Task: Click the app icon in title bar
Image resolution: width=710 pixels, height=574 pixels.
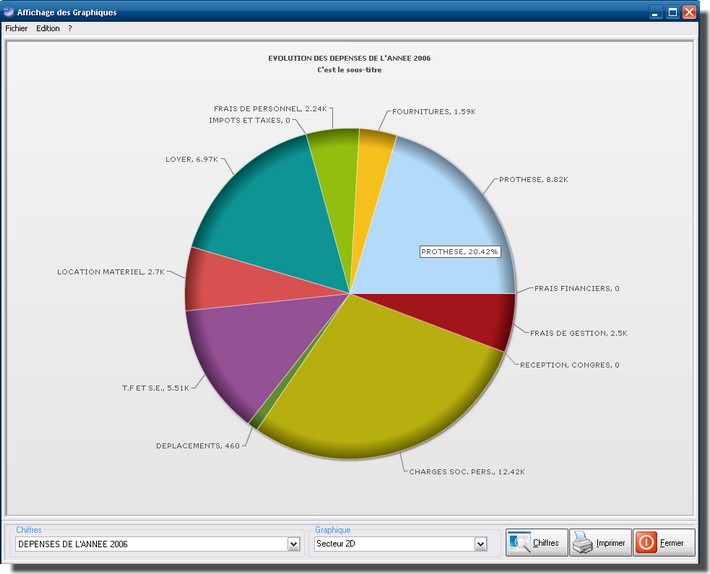Action: click(9, 12)
